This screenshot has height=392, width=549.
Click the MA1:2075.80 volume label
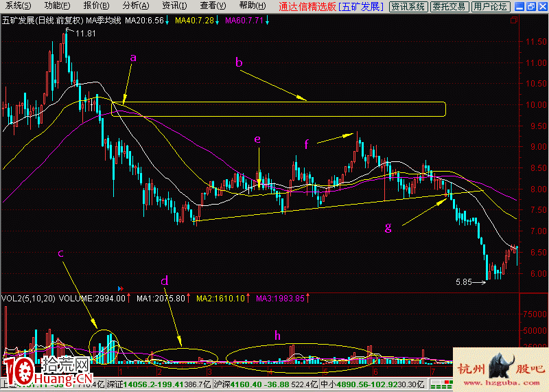(161, 299)
